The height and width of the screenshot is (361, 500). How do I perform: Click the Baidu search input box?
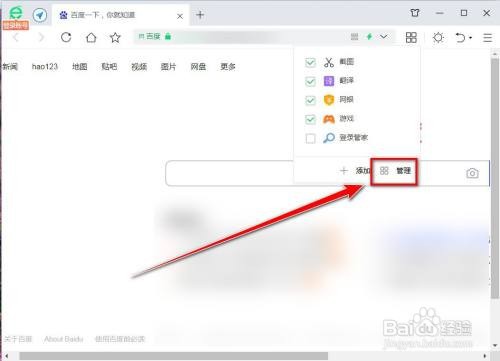click(230, 173)
